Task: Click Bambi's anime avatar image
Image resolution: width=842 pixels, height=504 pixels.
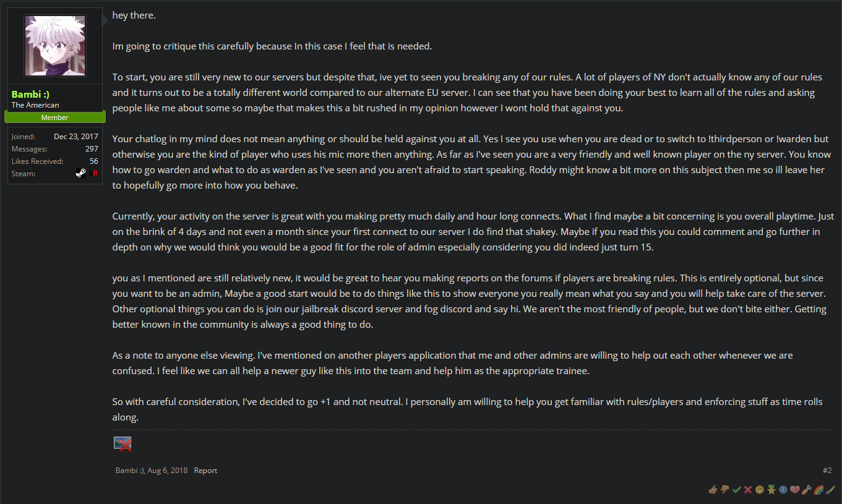Action: point(54,46)
